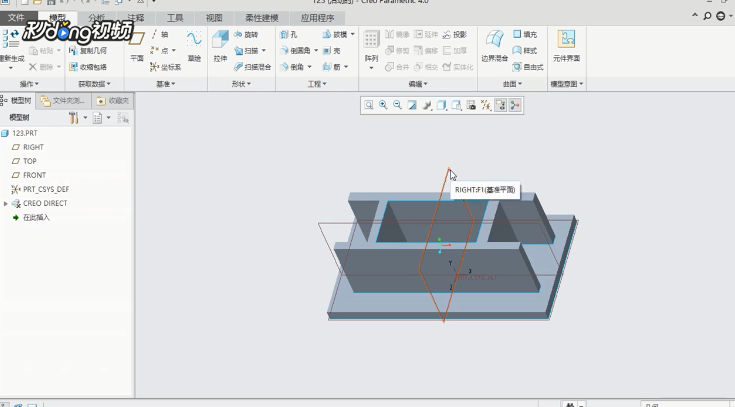Screen dimensions: 735x407
Task: Open model tree settings hammer icon
Action: tap(74, 118)
